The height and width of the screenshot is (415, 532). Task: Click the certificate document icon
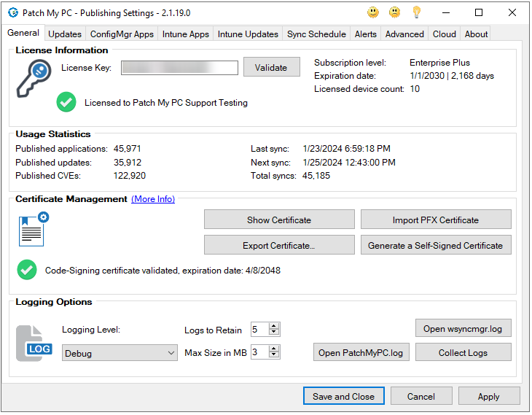pyautogui.click(x=33, y=229)
